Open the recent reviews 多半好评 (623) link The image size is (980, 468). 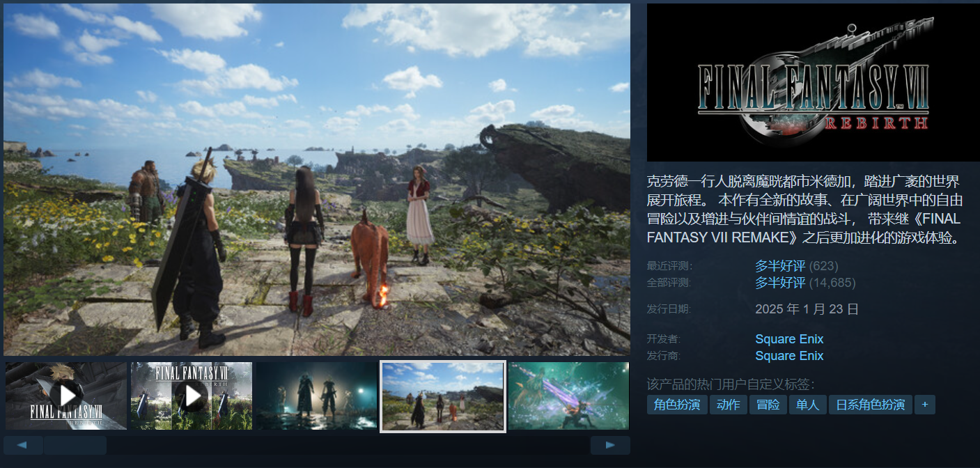(x=797, y=266)
